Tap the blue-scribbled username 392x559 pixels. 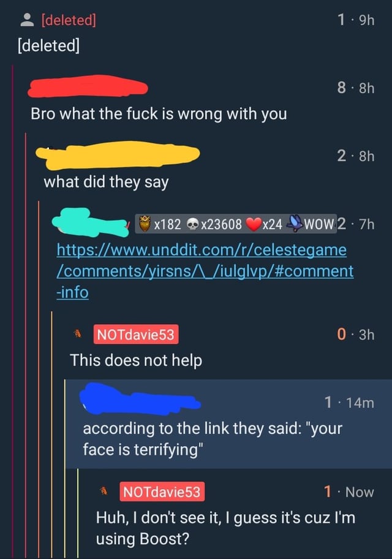pyautogui.click(x=140, y=399)
